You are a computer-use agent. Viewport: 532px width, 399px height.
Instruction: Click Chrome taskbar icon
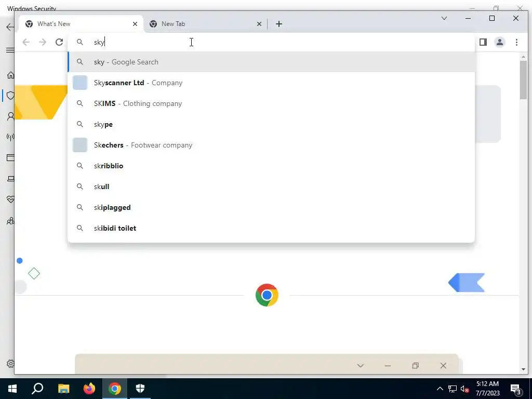coord(115,389)
